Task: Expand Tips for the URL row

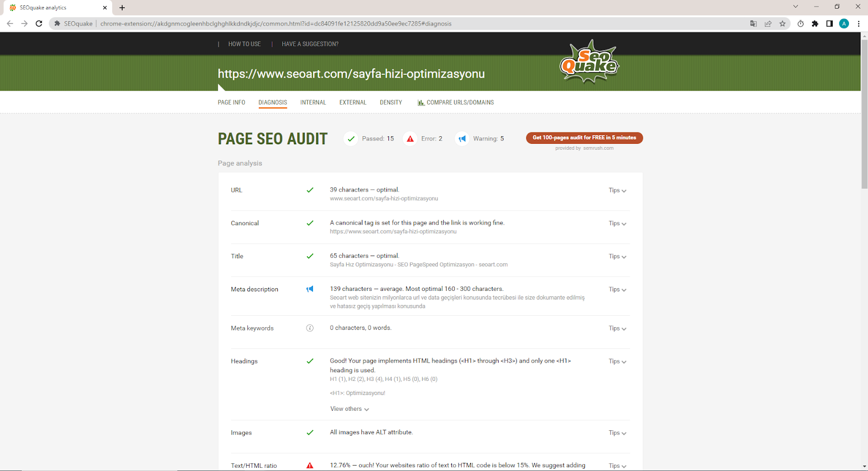Action: 617,190
